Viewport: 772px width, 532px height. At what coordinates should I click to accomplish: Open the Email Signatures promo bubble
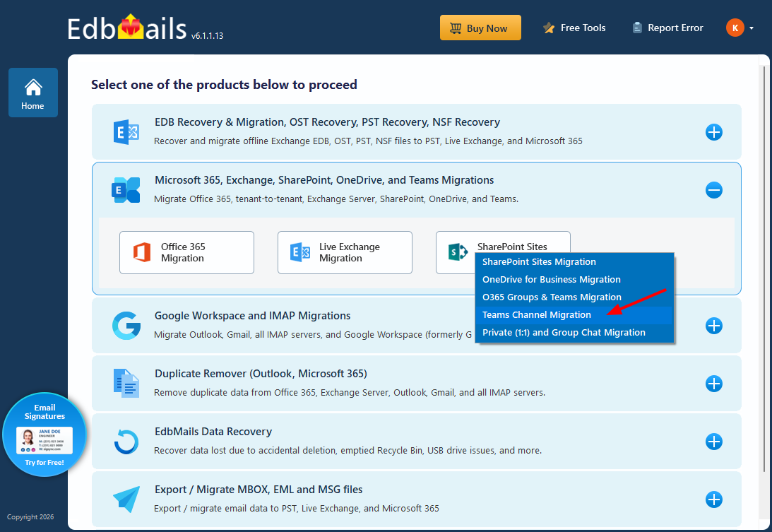tap(44, 435)
